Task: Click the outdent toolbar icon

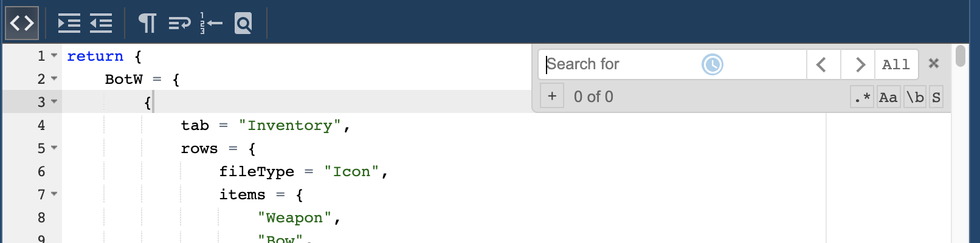Action: tap(101, 24)
